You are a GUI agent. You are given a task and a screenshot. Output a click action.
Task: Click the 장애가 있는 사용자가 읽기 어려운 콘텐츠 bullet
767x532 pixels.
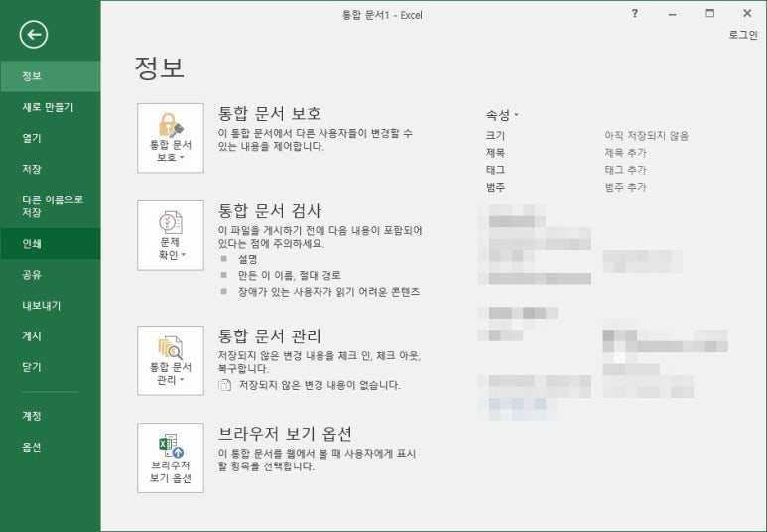[x=328, y=292]
